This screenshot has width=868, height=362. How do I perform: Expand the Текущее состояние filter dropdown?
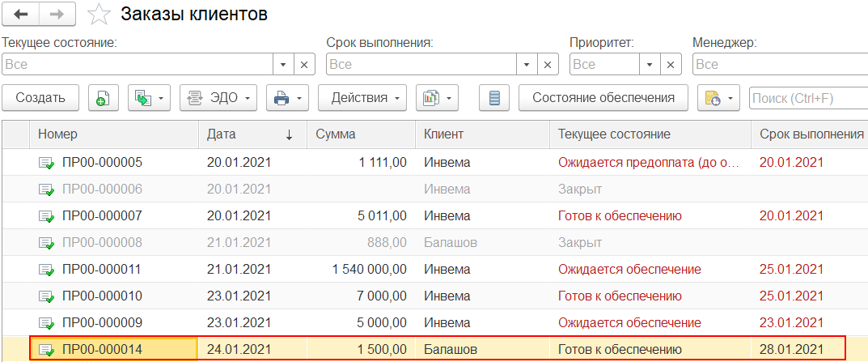283,64
